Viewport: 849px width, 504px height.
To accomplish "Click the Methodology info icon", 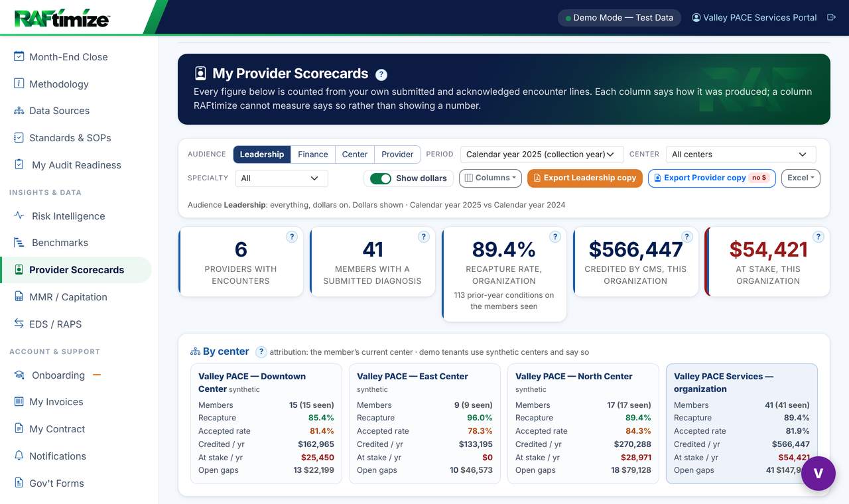I will [19, 84].
